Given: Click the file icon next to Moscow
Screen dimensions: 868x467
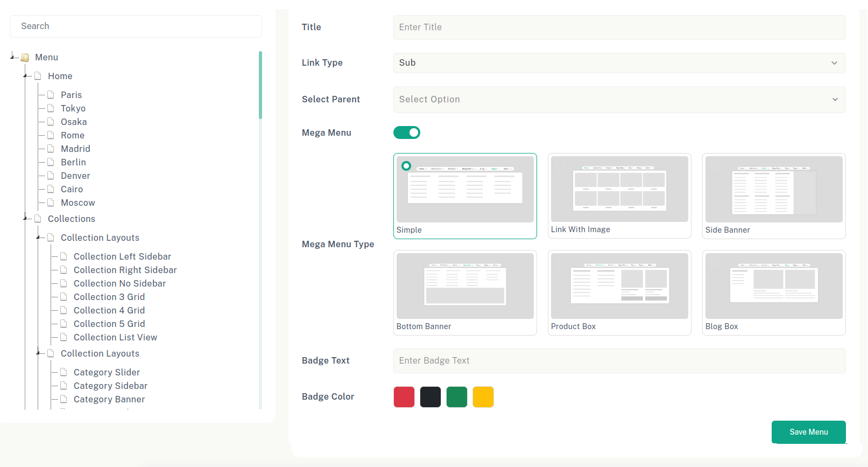Looking at the screenshot, I should point(51,203).
